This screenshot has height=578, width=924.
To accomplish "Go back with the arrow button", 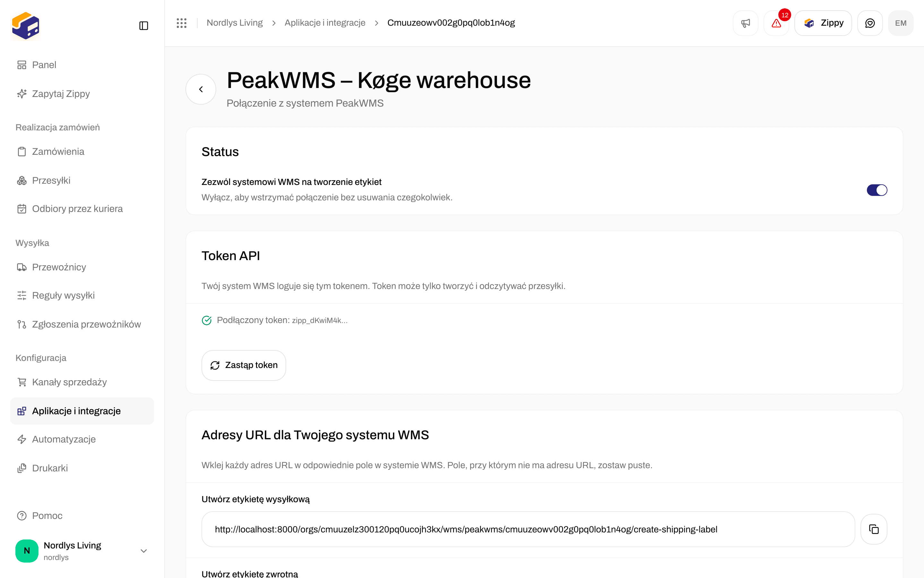I will pyautogui.click(x=201, y=89).
